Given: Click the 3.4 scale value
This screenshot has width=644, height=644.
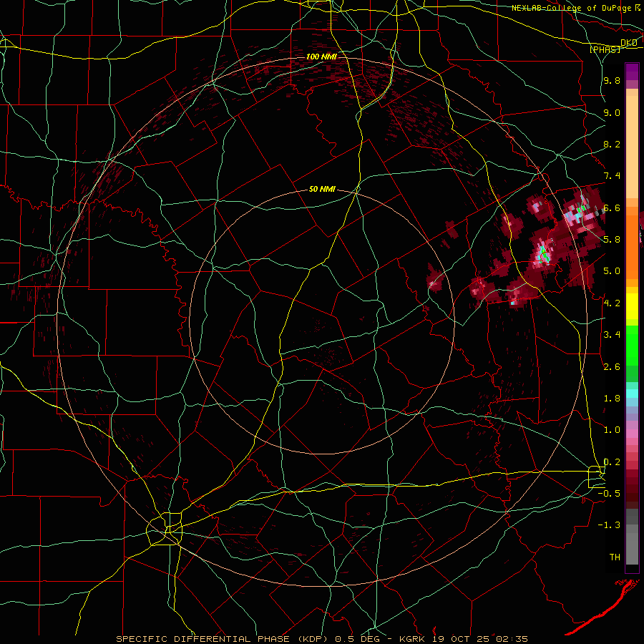Looking at the screenshot, I should [612, 335].
